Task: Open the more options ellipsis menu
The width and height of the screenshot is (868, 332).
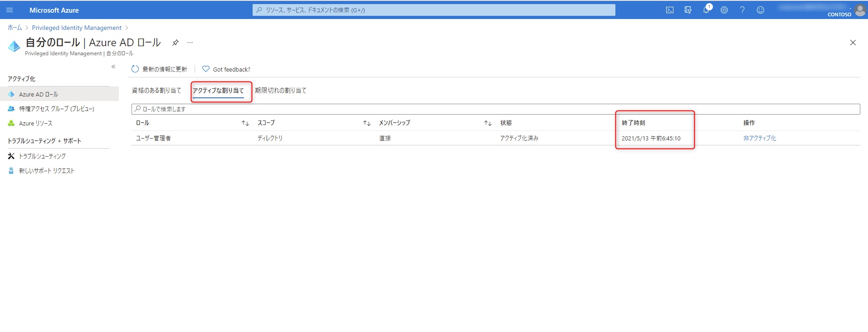Action: [190, 43]
